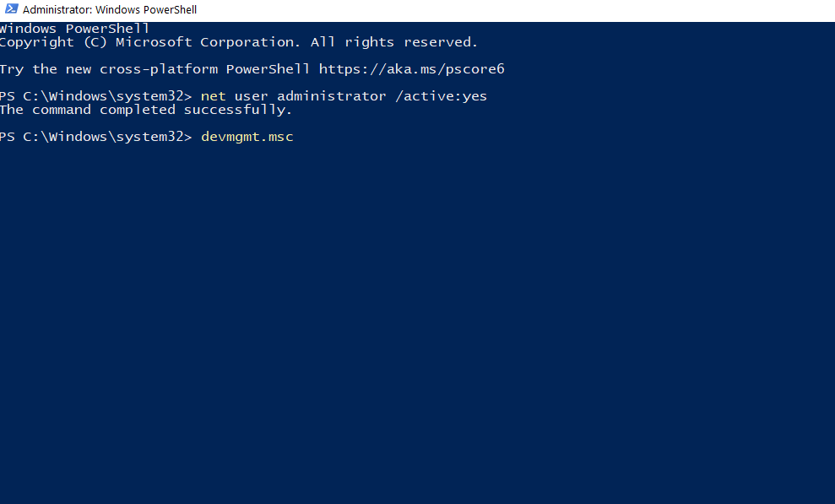Place cursor at end of devmgmt.msc
This screenshot has width=835, height=504.
[x=294, y=136]
